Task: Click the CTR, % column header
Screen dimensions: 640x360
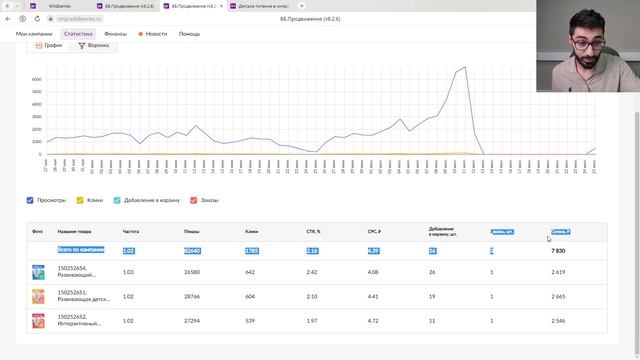Action: pyautogui.click(x=313, y=231)
